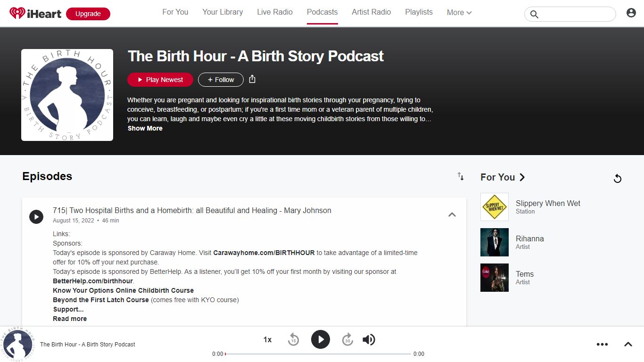The image size is (644, 362).
Task: Click the iHeart logo
Action: pyautogui.click(x=35, y=14)
